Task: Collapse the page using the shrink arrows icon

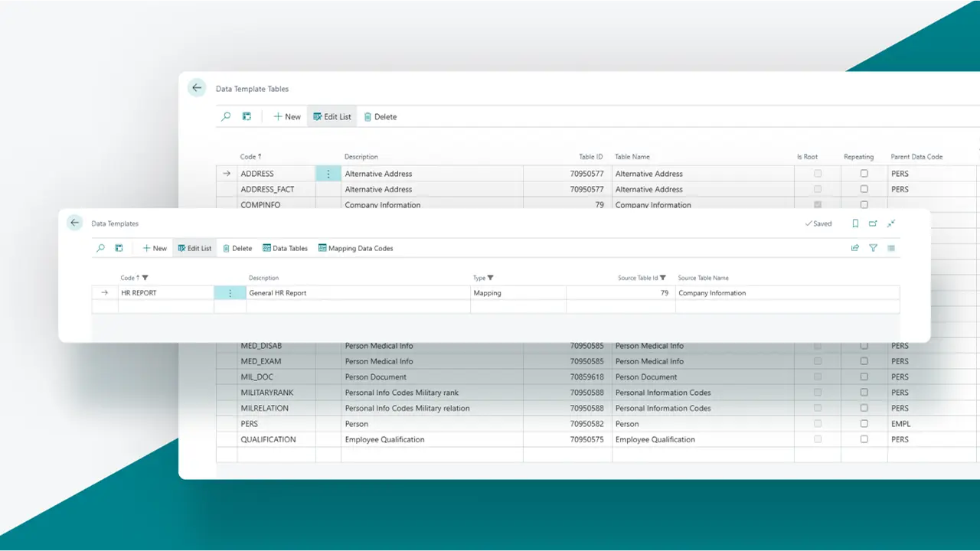Action: 890,223
